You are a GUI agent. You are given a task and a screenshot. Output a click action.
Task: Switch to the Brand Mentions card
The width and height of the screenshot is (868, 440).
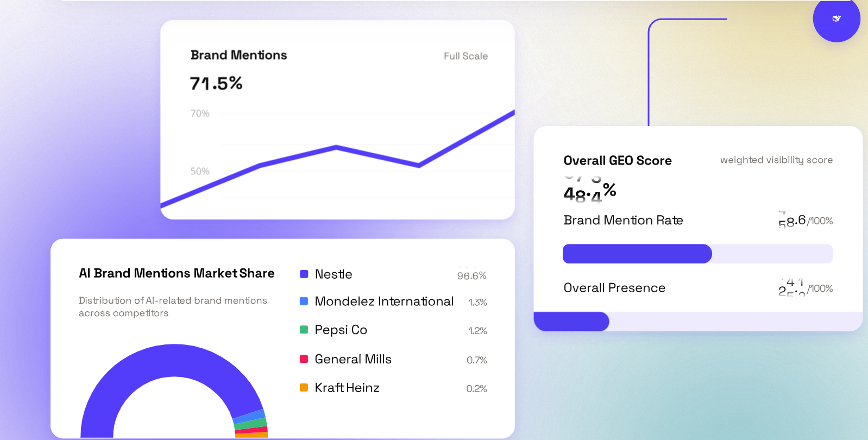coord(238,55)
